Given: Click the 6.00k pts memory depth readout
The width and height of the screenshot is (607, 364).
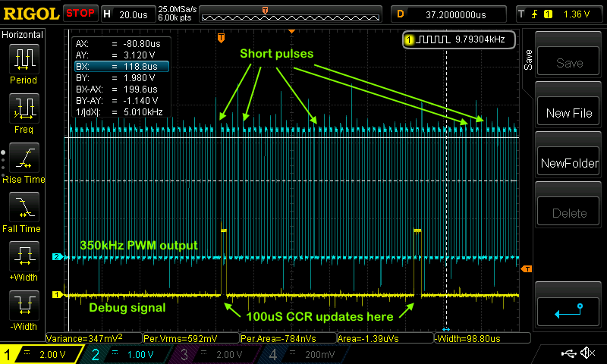Looking at the screenshot, I should (x=175, y=17).
